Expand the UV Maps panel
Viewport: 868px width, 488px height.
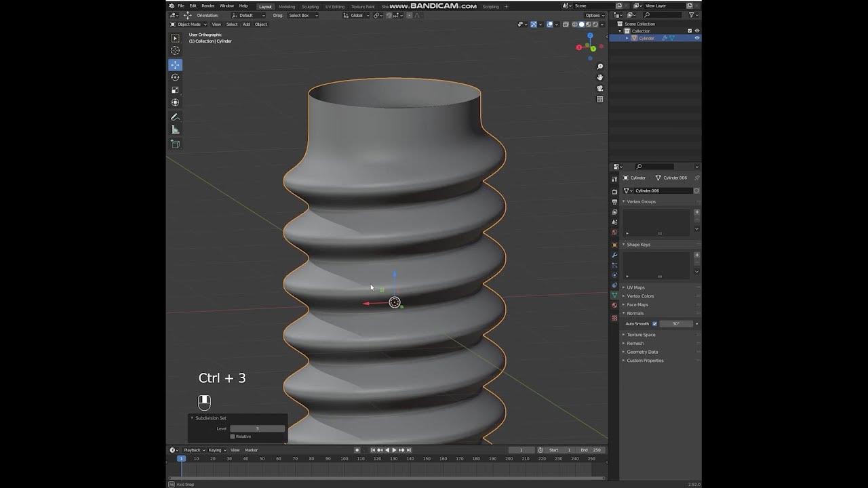635,287
